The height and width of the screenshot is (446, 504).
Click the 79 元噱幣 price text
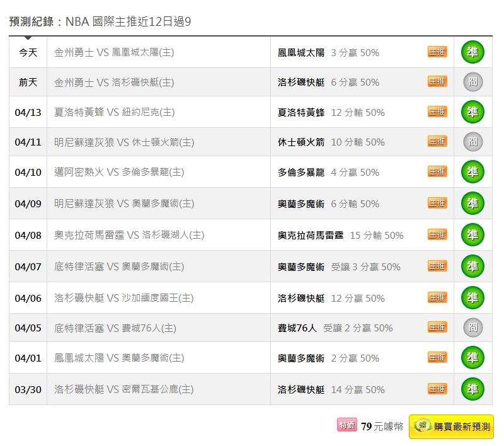382,426
